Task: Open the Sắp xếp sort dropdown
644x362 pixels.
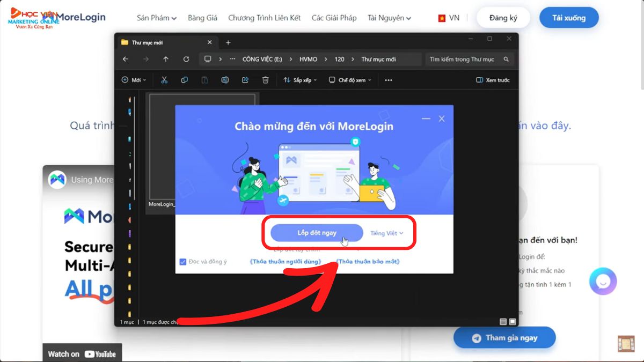Action: pyautogui.click(x=300, y=80)
